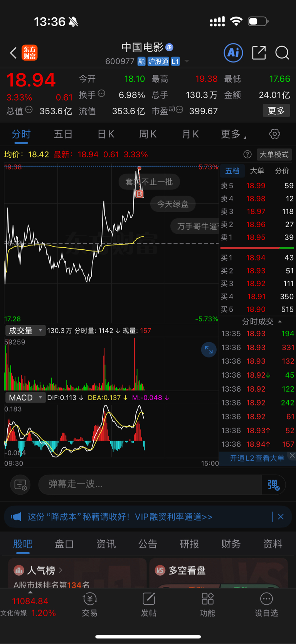Viewport: 296px width, 644px height.
Task: Open the 多空看盘 card
Action: tap(219, 573)
